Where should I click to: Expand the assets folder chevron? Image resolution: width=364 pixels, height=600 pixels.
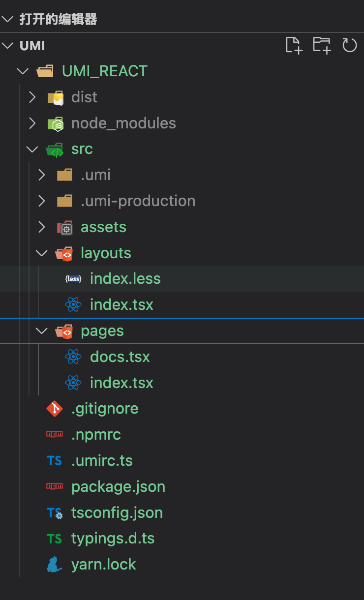coord(42,227)
